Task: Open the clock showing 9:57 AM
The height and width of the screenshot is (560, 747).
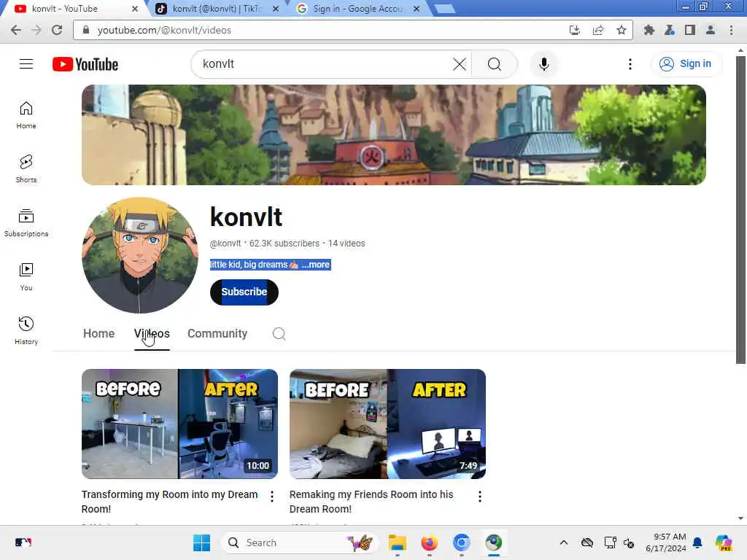Action: [666, 542]
